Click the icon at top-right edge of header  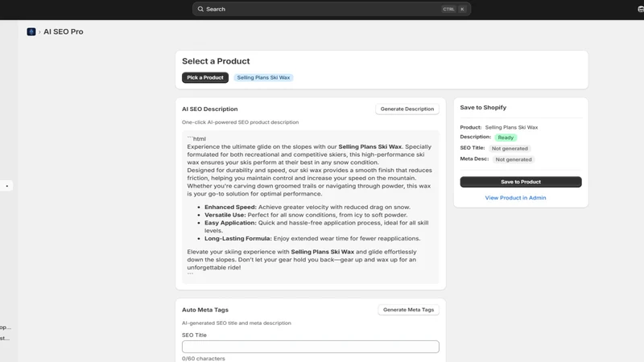[x=641, y=9]
